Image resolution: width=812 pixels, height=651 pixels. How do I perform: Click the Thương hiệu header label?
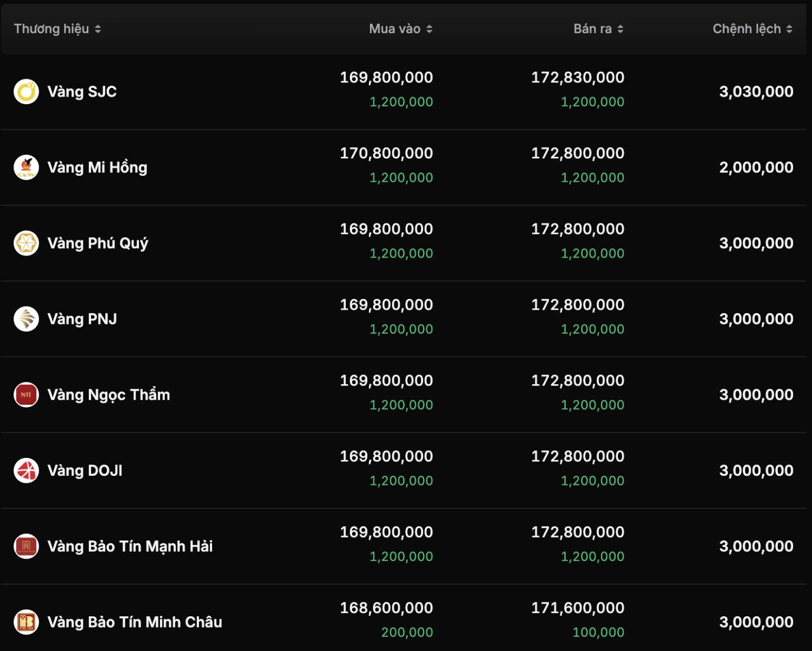coord(52,29)
